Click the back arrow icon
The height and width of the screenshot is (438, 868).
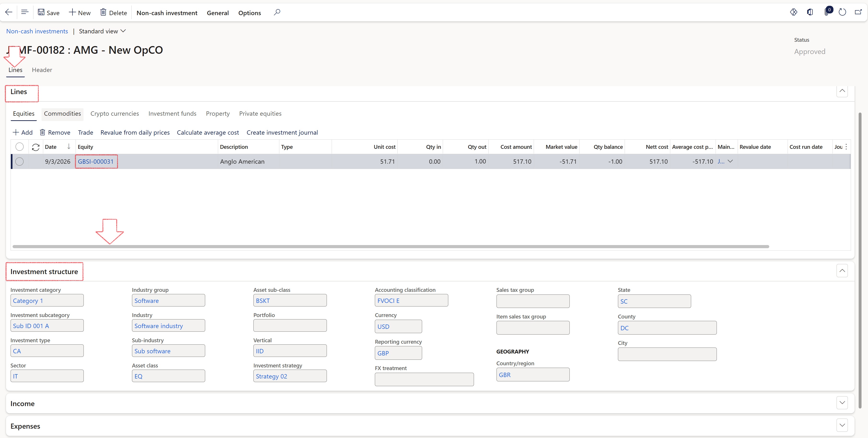[x=9, y=12]
